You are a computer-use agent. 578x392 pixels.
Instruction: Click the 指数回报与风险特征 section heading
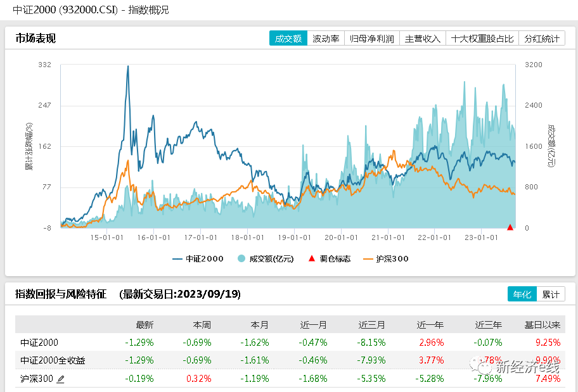61,294
